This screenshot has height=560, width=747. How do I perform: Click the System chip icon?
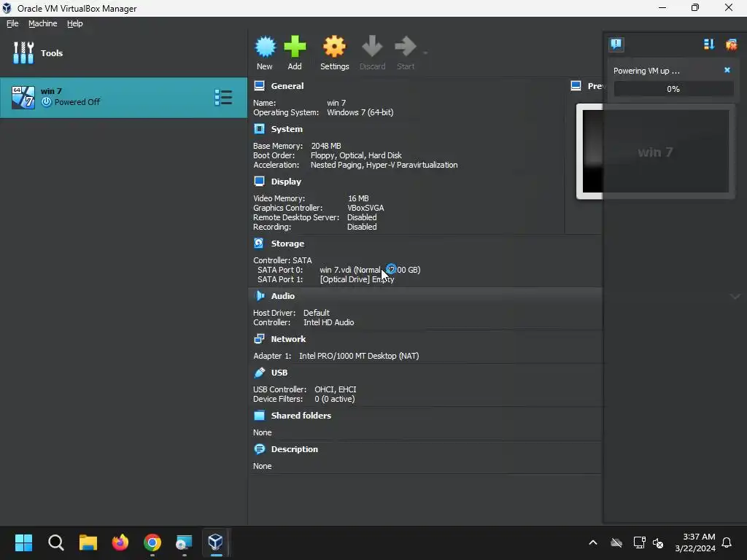(x=259, y=128)
